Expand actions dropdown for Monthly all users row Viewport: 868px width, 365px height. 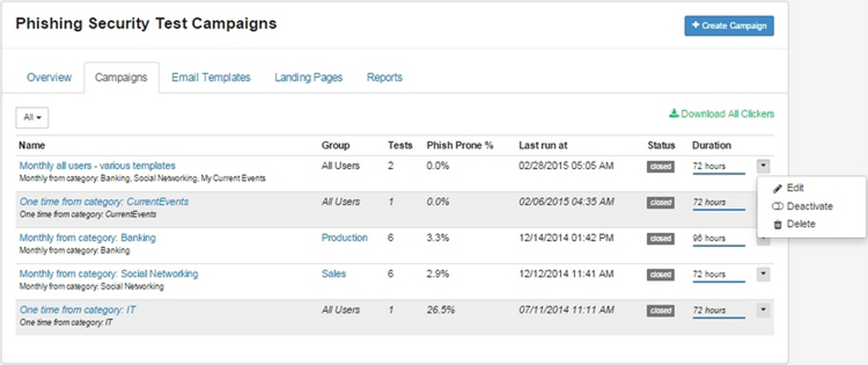[763, 165]
